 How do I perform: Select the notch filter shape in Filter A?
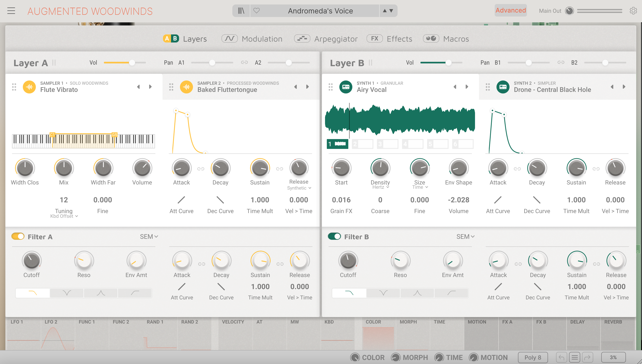66,293
